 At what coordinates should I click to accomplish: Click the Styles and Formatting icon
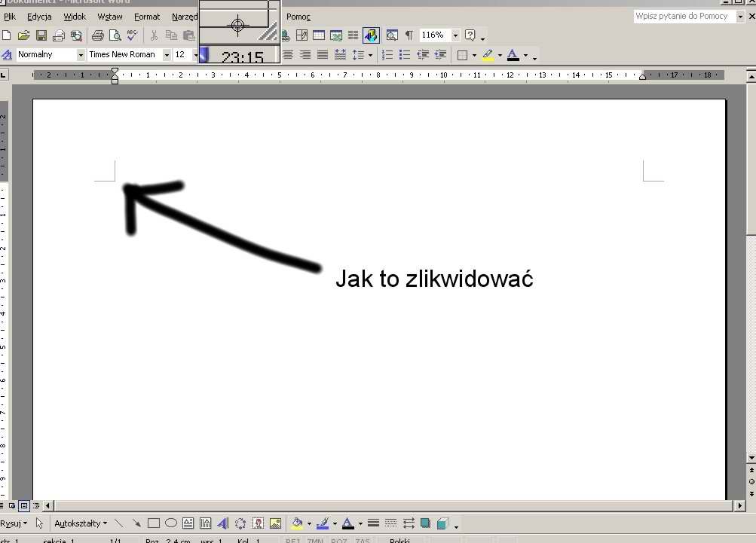(7, 55)
